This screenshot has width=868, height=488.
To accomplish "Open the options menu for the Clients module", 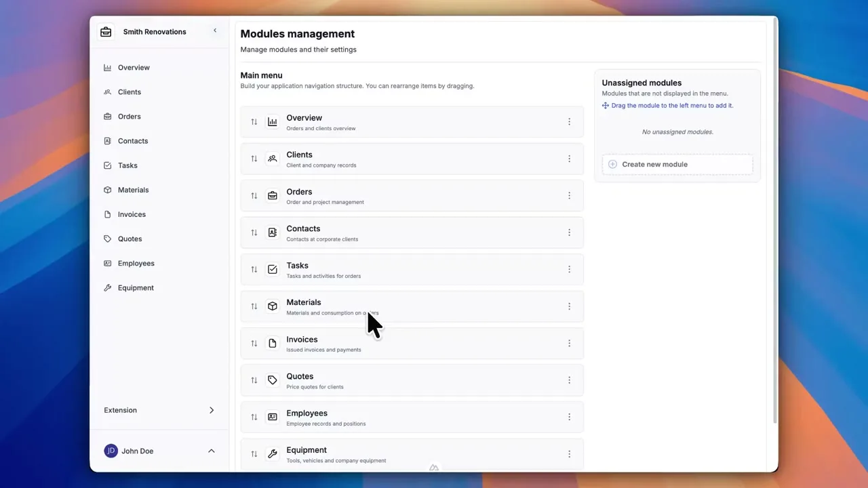I will click(x=569, y=159).
